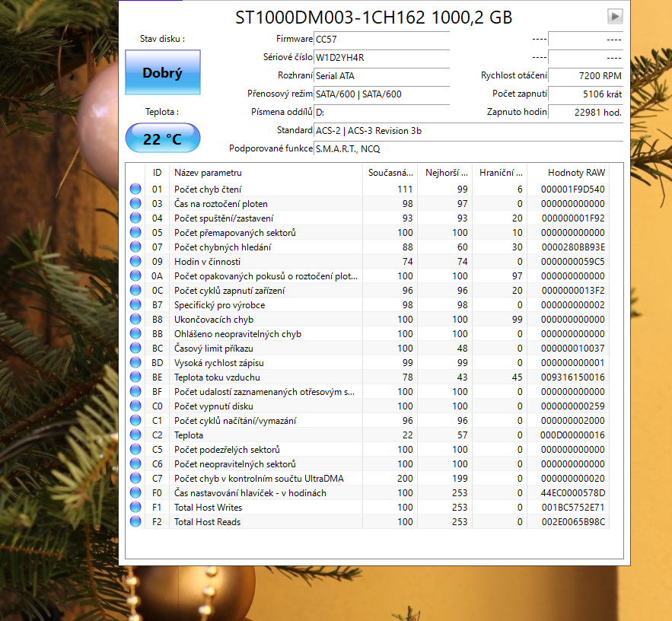Click the sphere beside "Počet přemapovaných sektorů"
Screen dimensions: 672x621
(135, 232)
